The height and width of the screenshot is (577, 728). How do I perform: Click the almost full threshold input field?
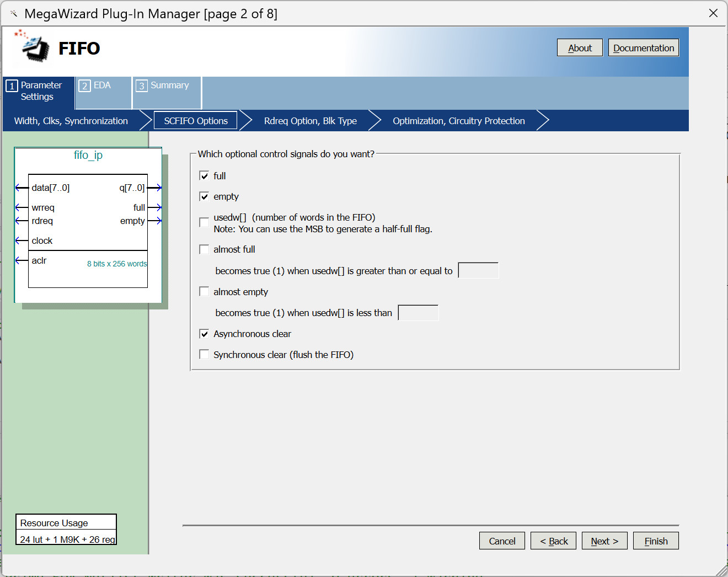click(x=478, y=271)
